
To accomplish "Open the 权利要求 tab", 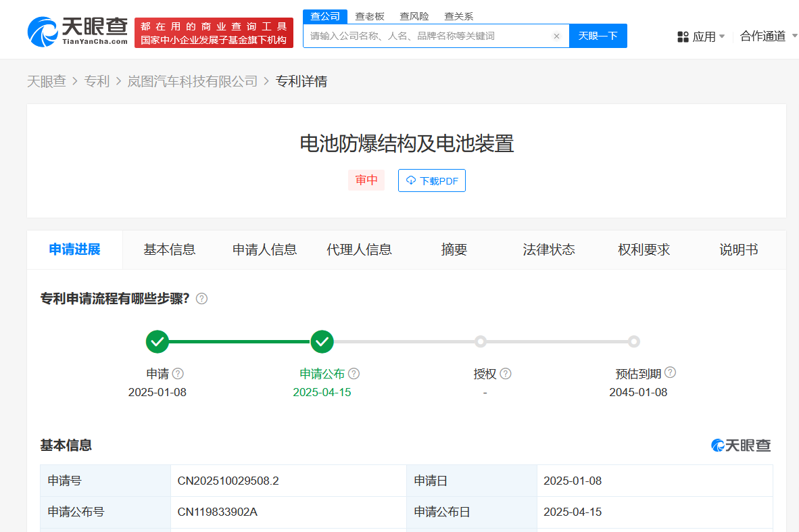I will (x=644, y=249).
